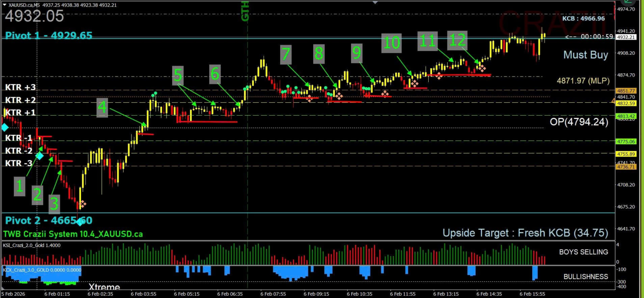Click the number 1 annotation box

19,186
